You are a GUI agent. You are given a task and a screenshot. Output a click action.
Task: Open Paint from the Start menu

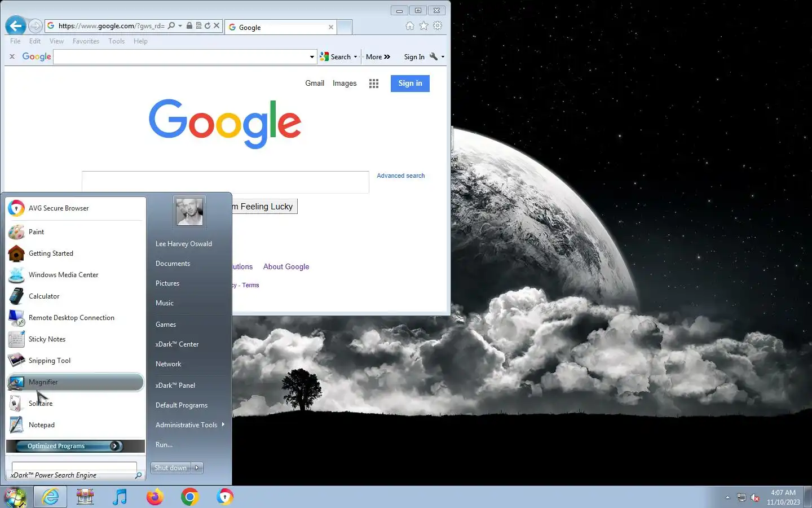click(x=76, y=232)
